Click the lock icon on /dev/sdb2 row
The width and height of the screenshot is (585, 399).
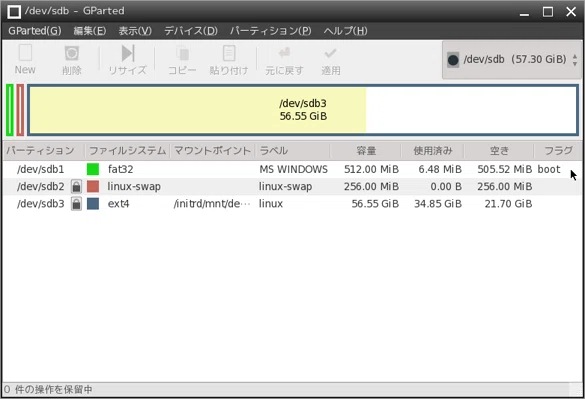tap(76, 186)
